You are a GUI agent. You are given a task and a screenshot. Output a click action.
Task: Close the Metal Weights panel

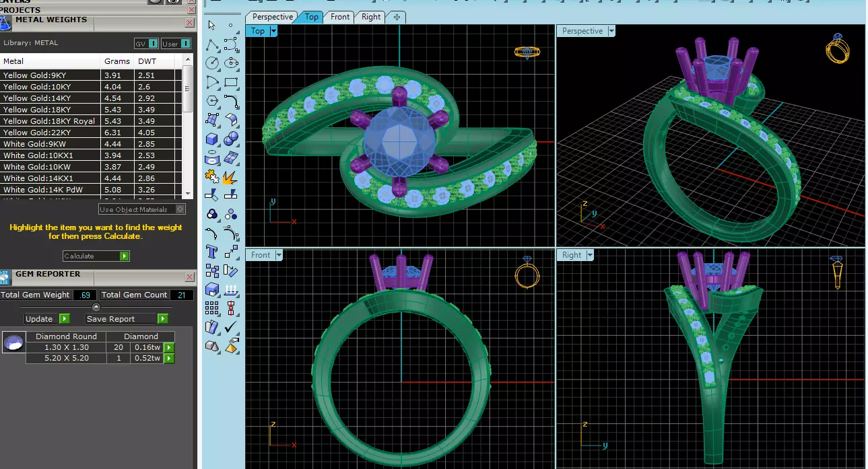189,23
